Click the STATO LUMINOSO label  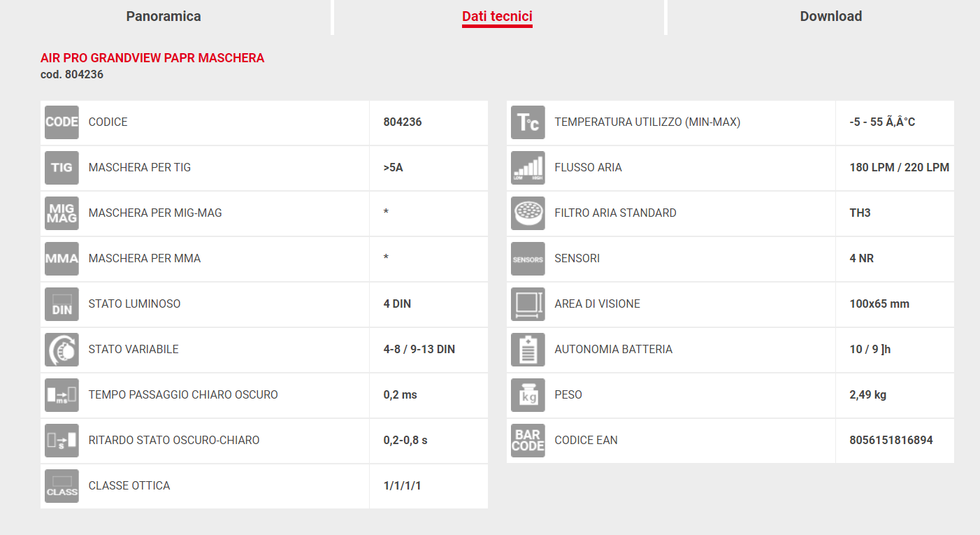135,304
